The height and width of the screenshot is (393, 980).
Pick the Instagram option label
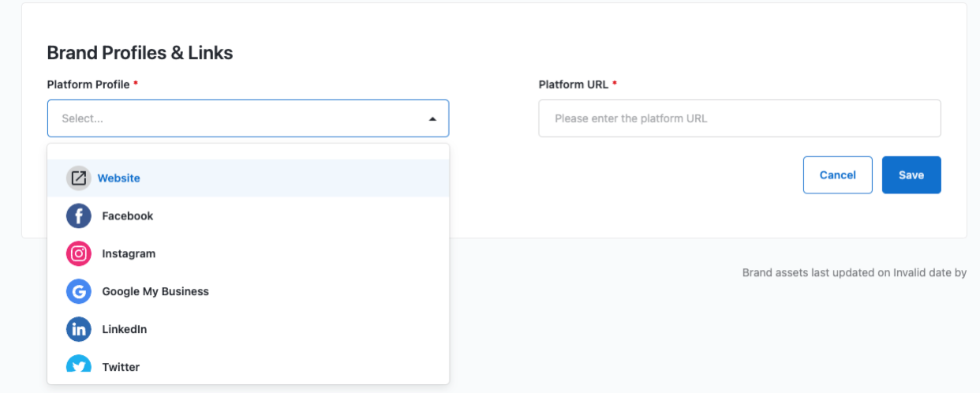129,254
